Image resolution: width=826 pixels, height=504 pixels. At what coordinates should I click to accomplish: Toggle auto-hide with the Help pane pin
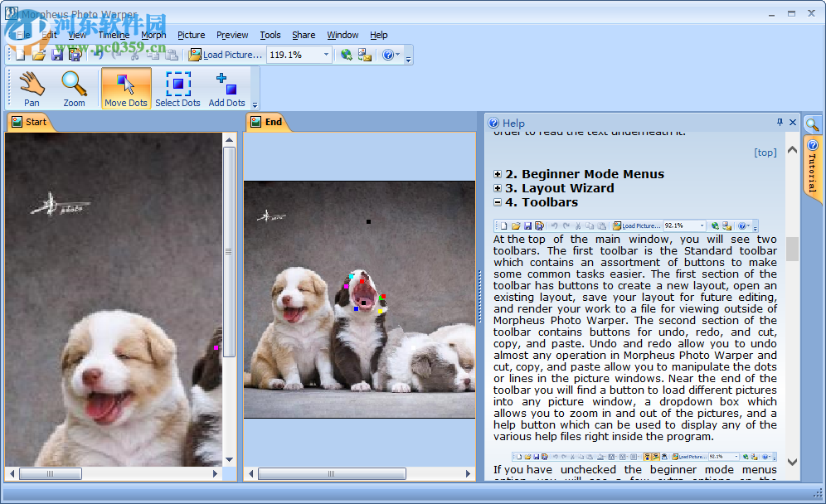[x=780, y=122]
